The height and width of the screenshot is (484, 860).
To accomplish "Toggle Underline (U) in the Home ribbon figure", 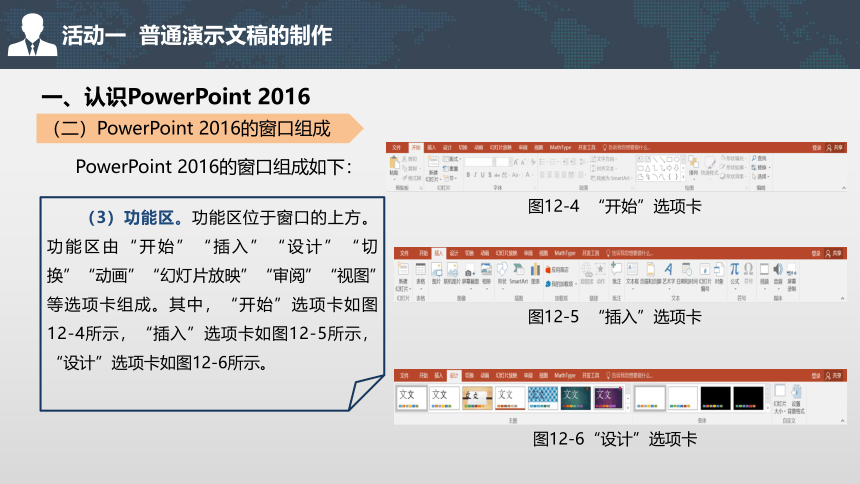I will tap(483, 175).
